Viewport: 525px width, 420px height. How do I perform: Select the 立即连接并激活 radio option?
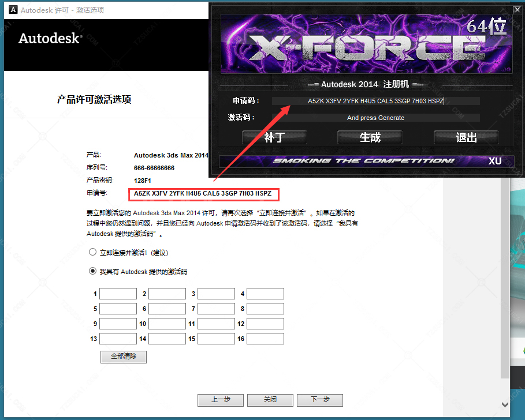tap(93, 252)
